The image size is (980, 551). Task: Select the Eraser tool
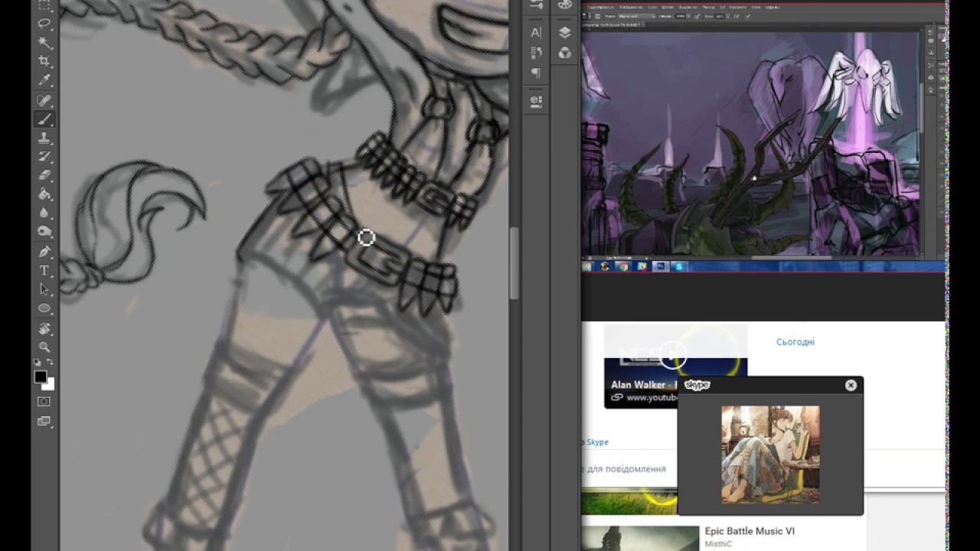pyautogui.click(x=44, y=175)
